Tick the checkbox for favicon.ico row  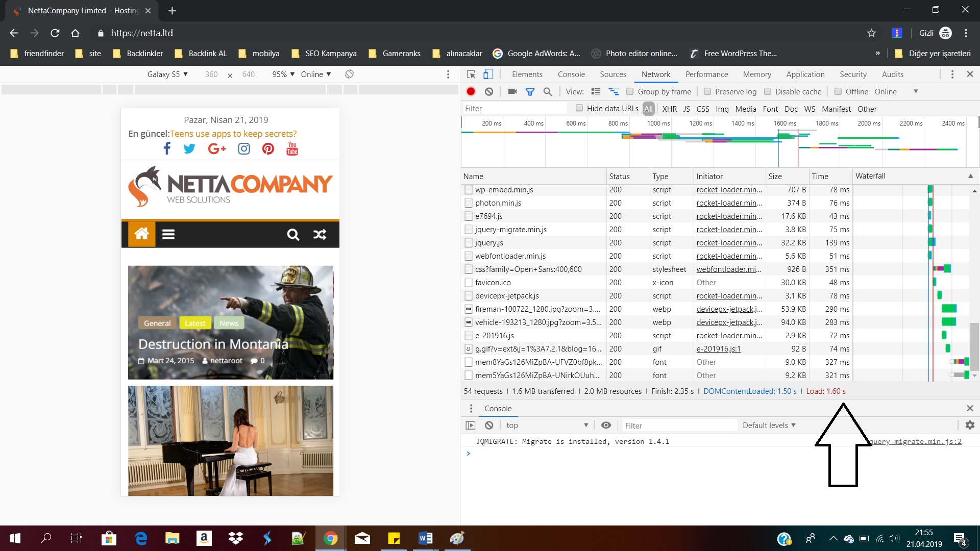[469, 283]
